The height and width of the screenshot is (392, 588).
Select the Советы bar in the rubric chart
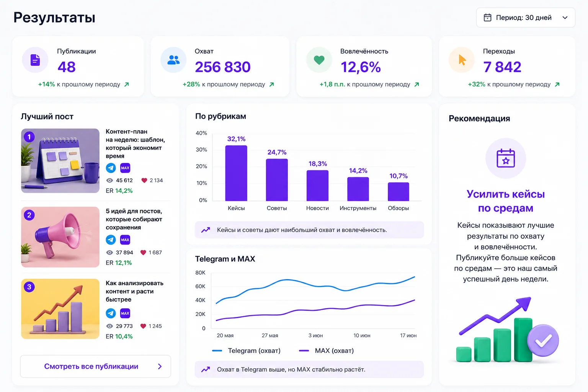tap(277, 180)
